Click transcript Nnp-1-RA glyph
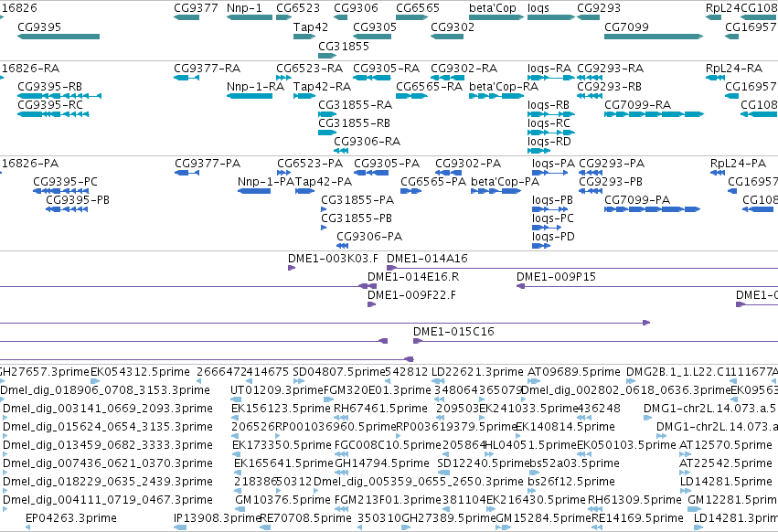The width and height of the screenshot is (778, 532). (x=250, y=96)
